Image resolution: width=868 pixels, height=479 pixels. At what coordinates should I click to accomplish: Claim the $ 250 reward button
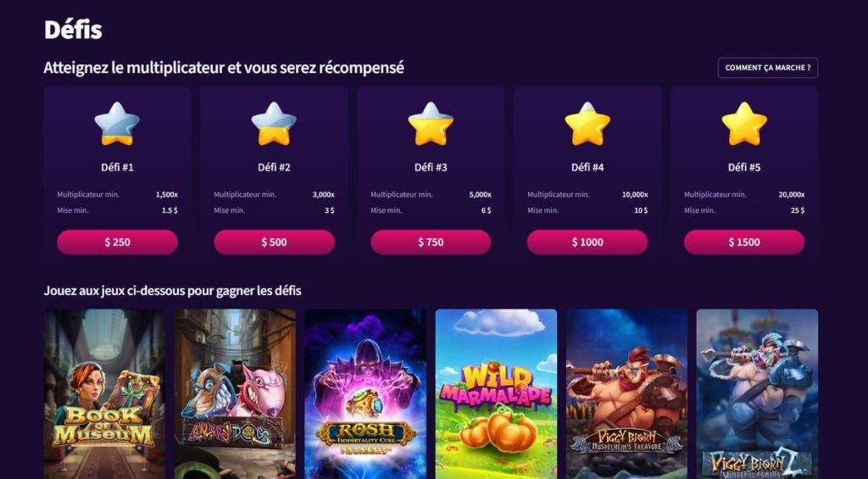(x=117, y=242)
